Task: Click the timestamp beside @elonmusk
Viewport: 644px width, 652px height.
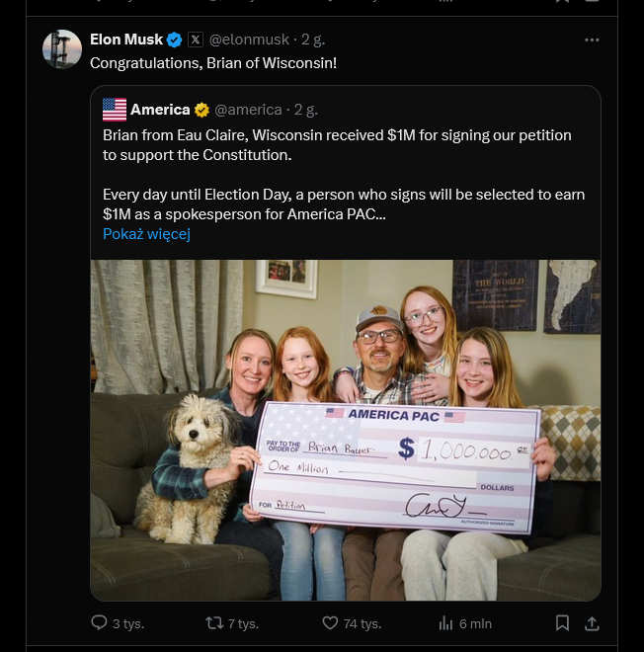Action: tap(312, 40)
